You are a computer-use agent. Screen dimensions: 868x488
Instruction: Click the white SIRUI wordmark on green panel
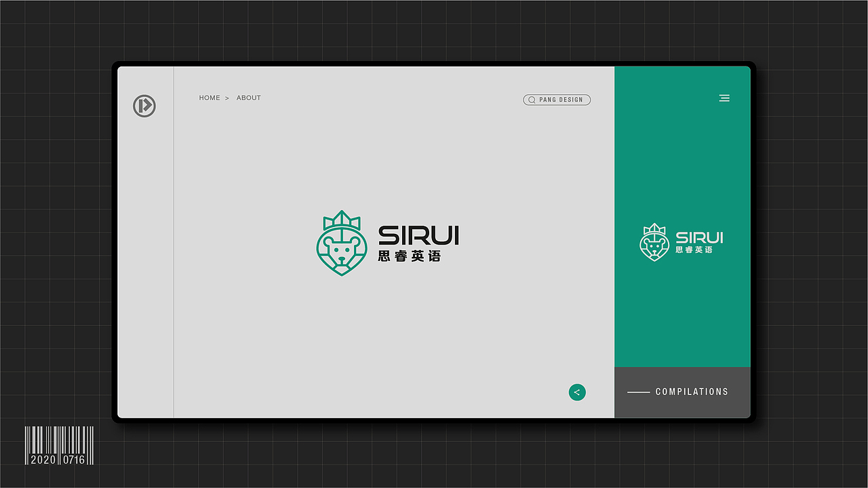pyautogui.click(x=699, y=237)
